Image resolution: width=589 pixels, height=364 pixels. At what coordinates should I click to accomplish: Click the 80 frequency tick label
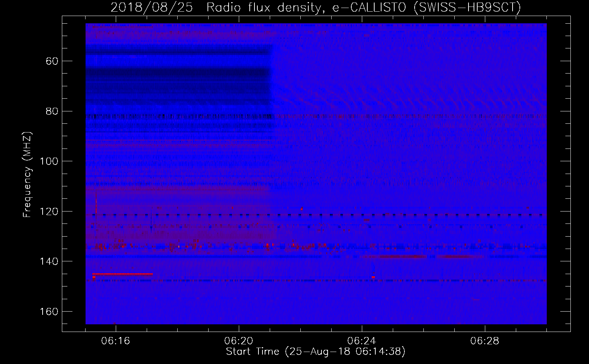point(52,111)
